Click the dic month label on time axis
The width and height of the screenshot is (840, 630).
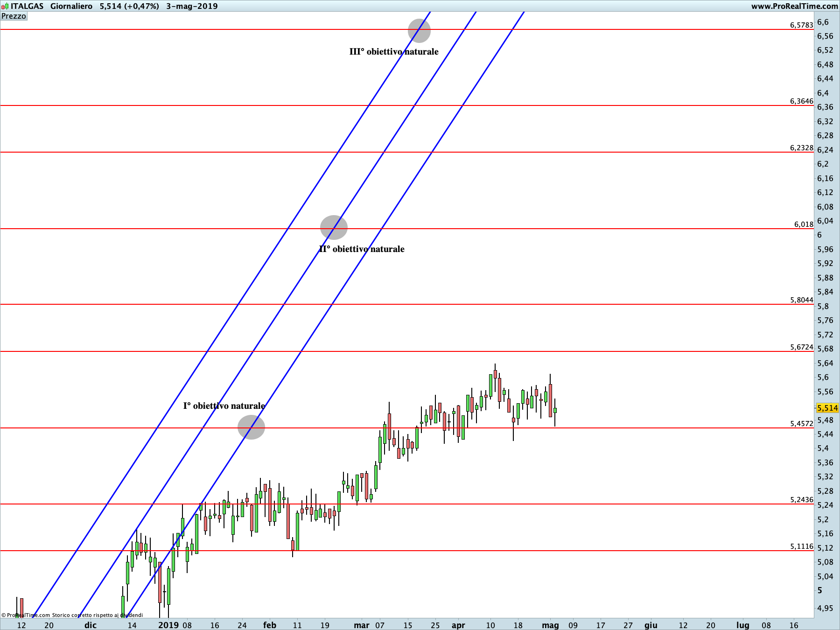91,625
